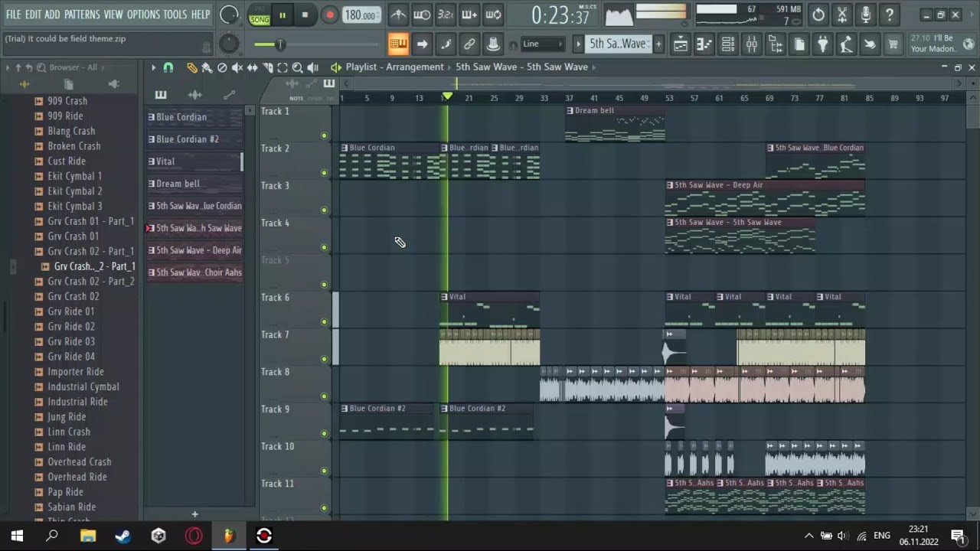This screenshot has width=980, height=551.
Task: Select Industrial Cymbal in the browser
Action: click(x=83, y=387)
